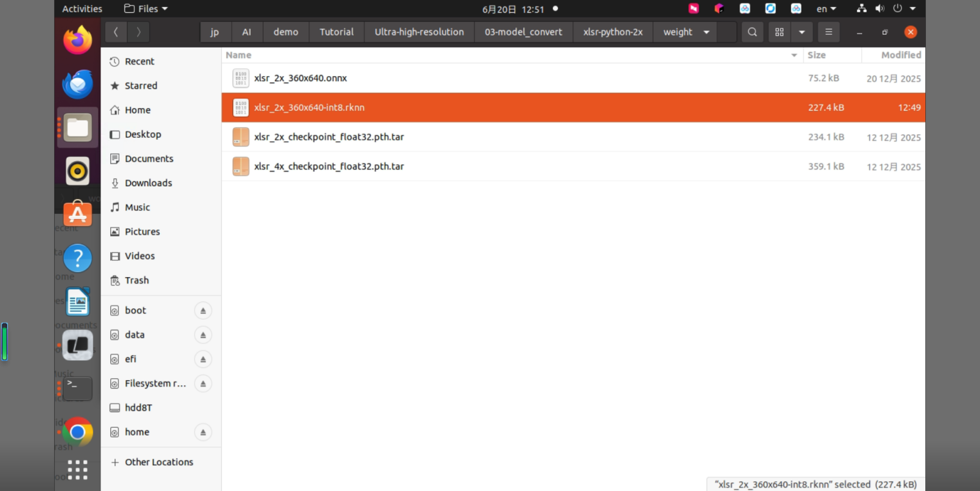Go to Downloads in the sidebar
This screenshot has height=491, width=980.
[148, 183]
